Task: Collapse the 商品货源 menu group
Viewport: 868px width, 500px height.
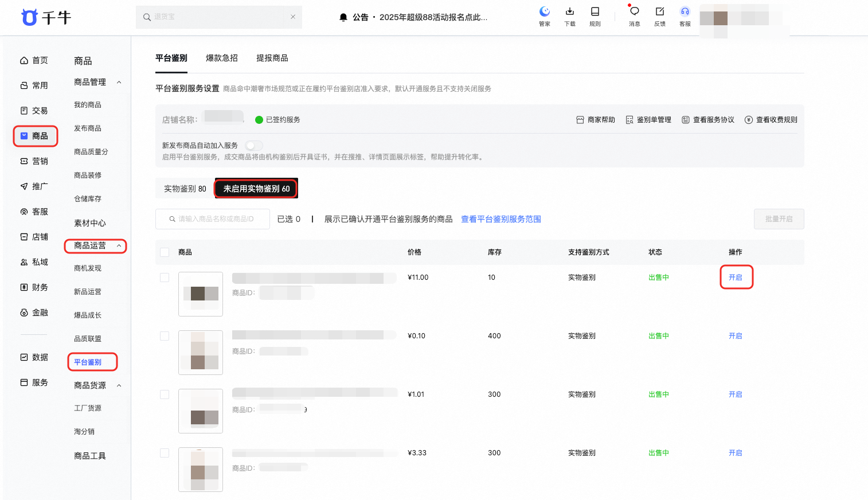Action: pyautogui.click(x=119, y=385)
